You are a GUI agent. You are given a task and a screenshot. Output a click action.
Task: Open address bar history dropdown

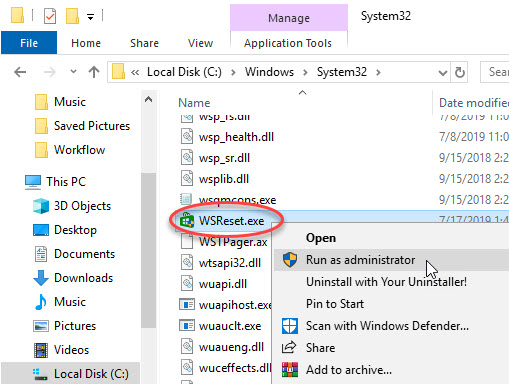pos(443,72)
